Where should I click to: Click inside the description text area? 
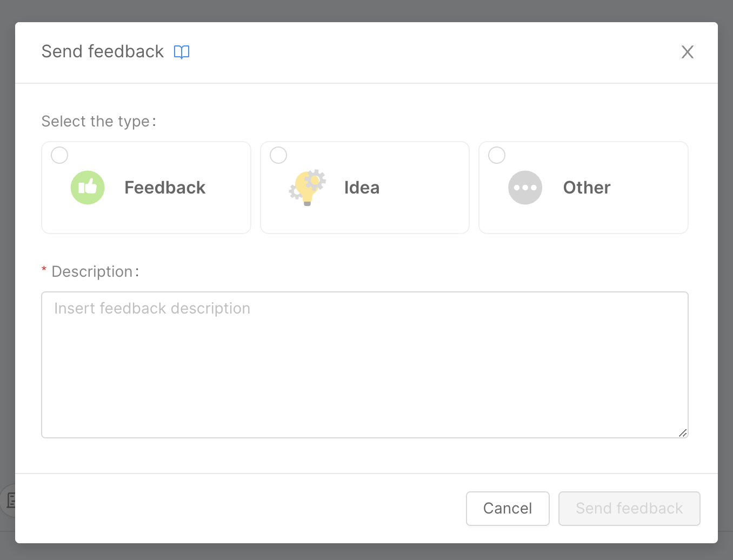click(x=365, y=365)
